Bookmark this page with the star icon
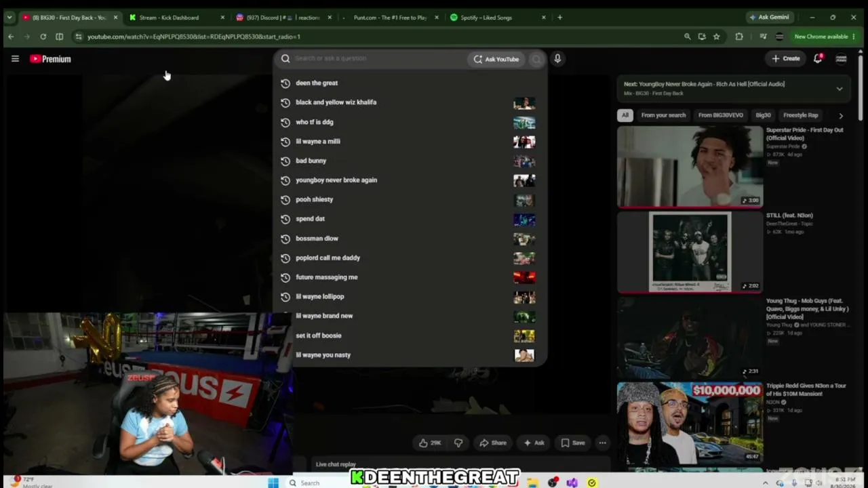The width and height of the screenshot is (868, 488). click(x=716, y=37)
